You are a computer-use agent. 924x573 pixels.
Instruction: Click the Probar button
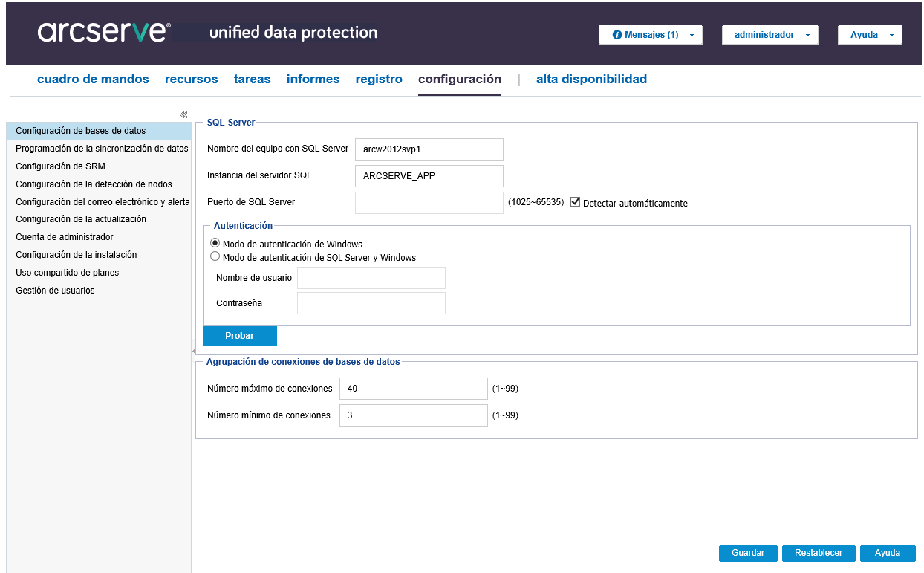[240, 336]
